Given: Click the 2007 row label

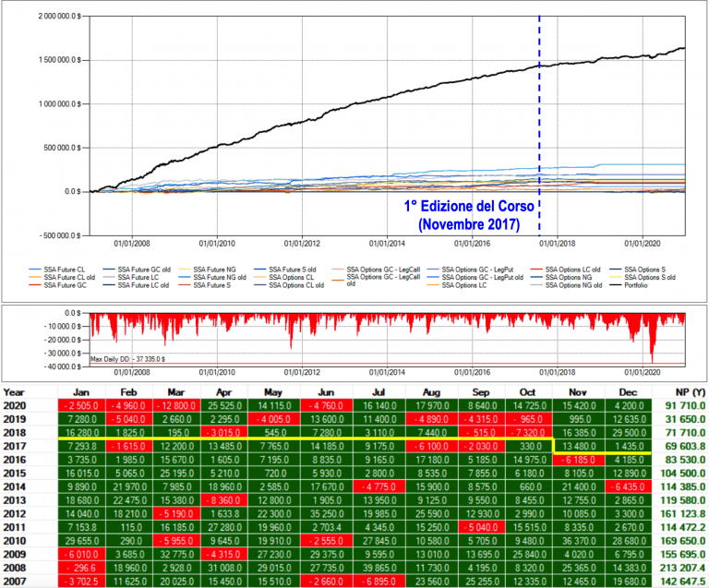Looking at the screenshot, I should (17, 580).
